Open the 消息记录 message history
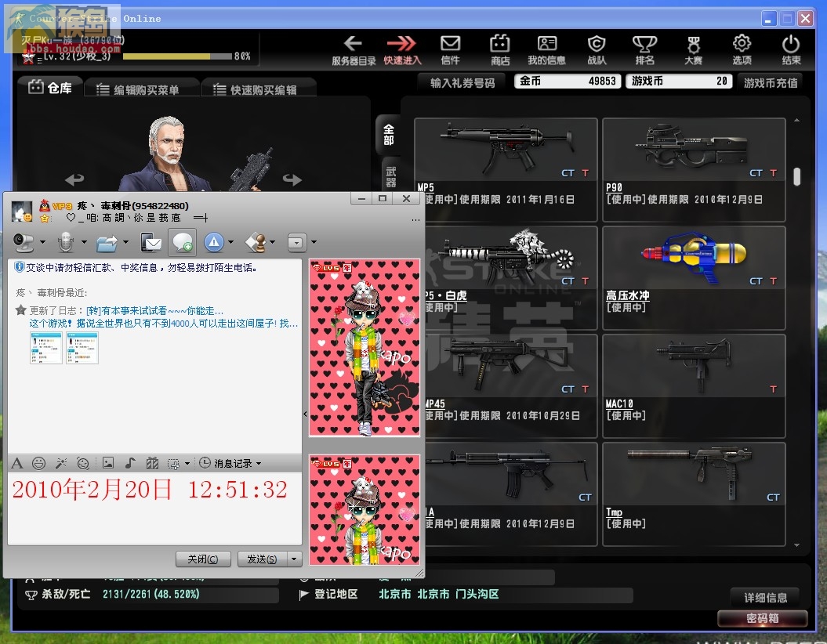Screen dimensions: 827x644 coord(230,463)
